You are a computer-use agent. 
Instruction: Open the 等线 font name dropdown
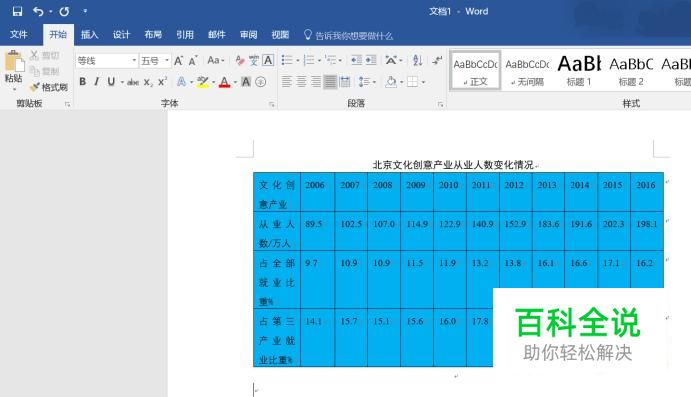coord(134,60)
